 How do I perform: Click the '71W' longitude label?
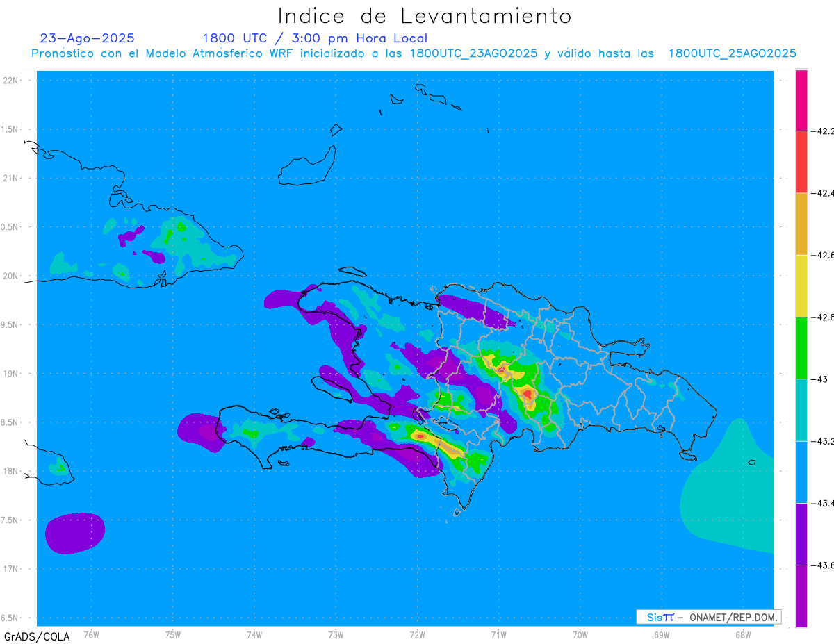(x=498, y=634)
